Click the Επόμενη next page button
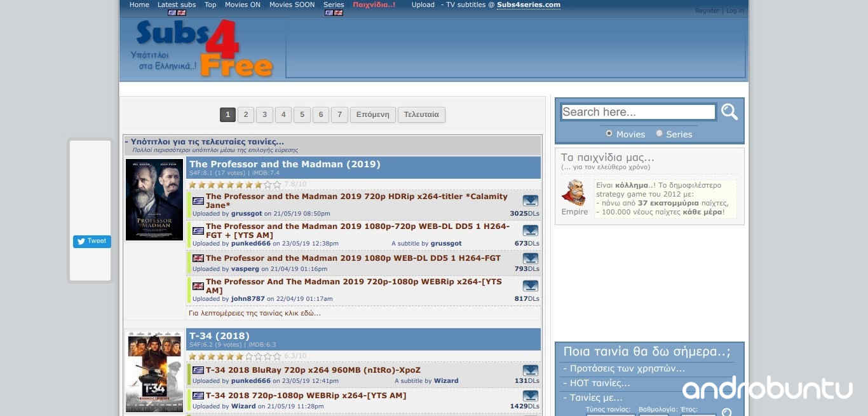Image resolution: width=868 pixels, height=416 pixels. 372,115
